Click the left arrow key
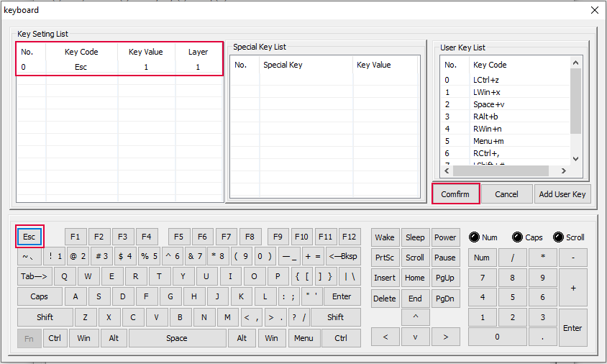 385,337
